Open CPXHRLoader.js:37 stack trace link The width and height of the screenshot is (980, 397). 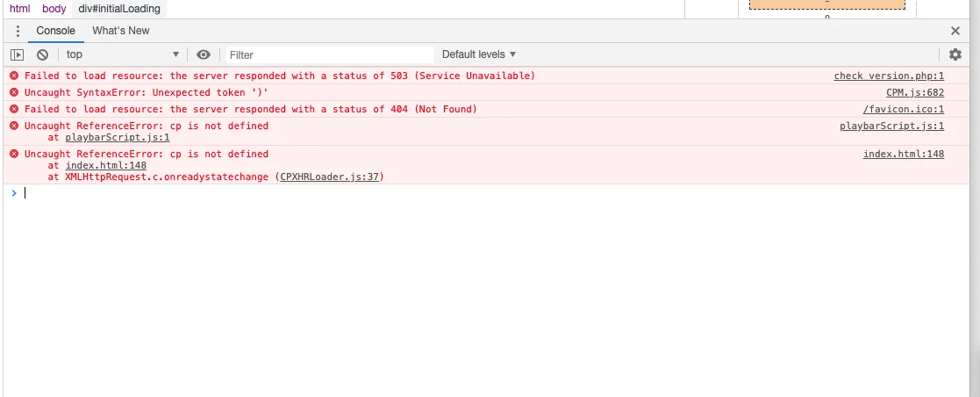[x=329, y=177]
